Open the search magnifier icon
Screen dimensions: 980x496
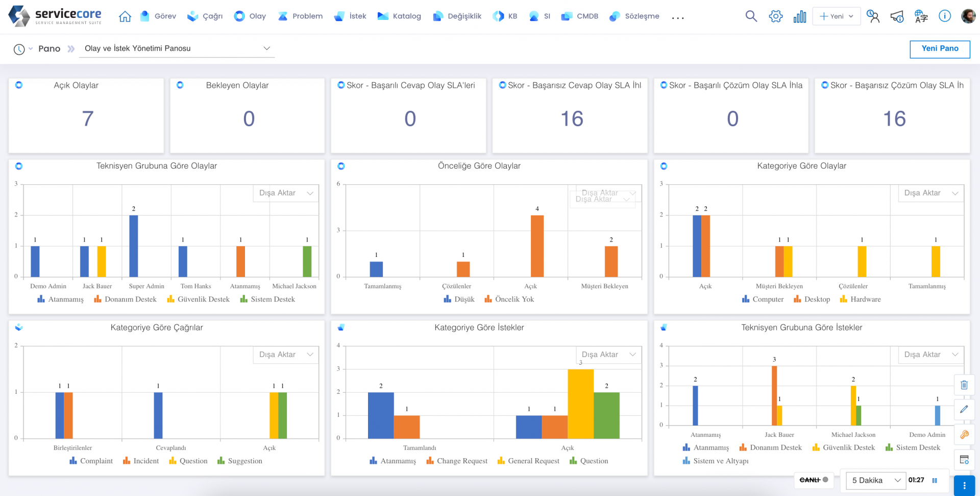coord(751,16)
